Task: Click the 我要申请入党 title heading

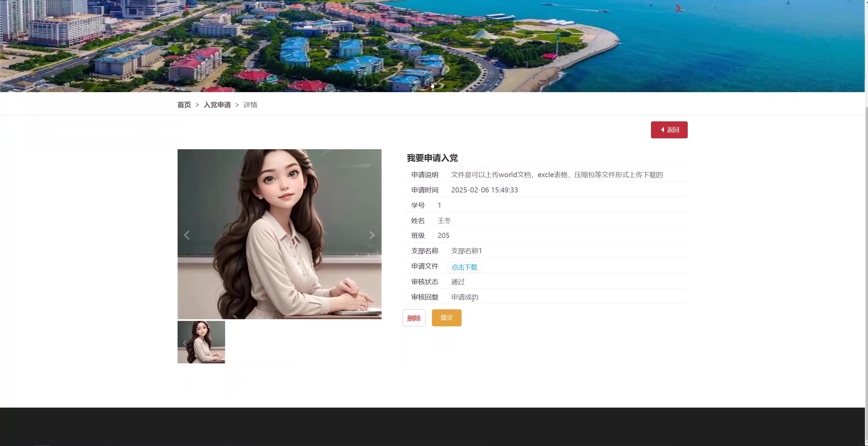Action: pos(432,158)
